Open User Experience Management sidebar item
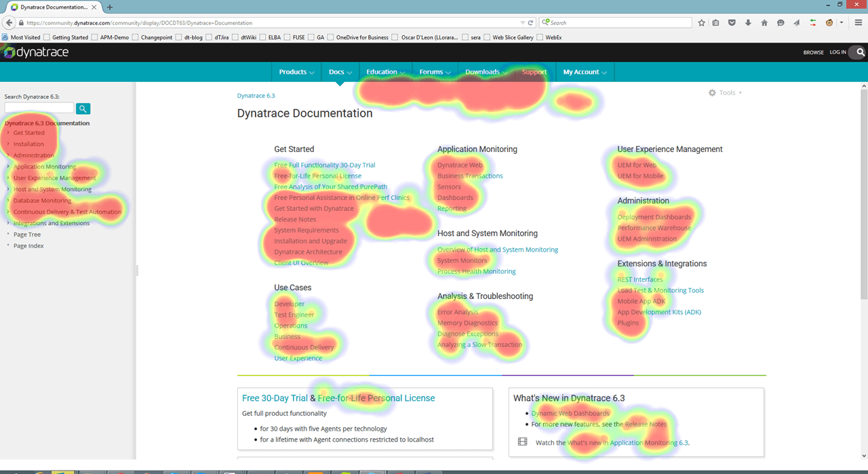 [x=55, y=178]
